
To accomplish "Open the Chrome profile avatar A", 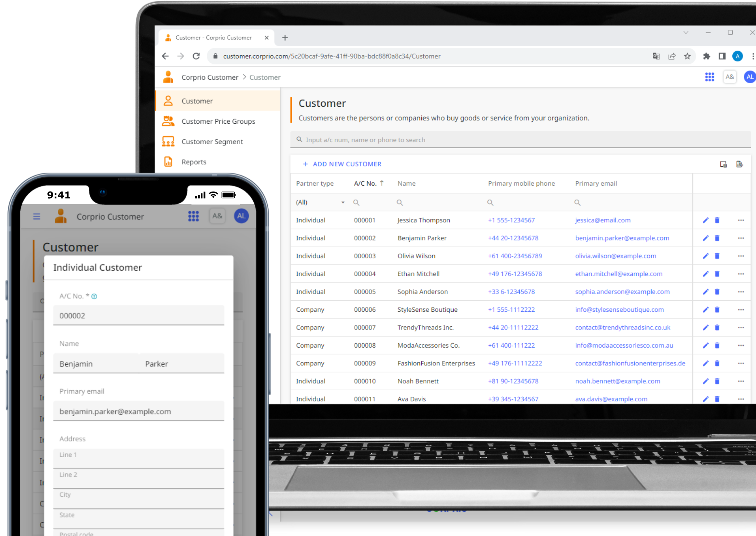I will (737, 56).
